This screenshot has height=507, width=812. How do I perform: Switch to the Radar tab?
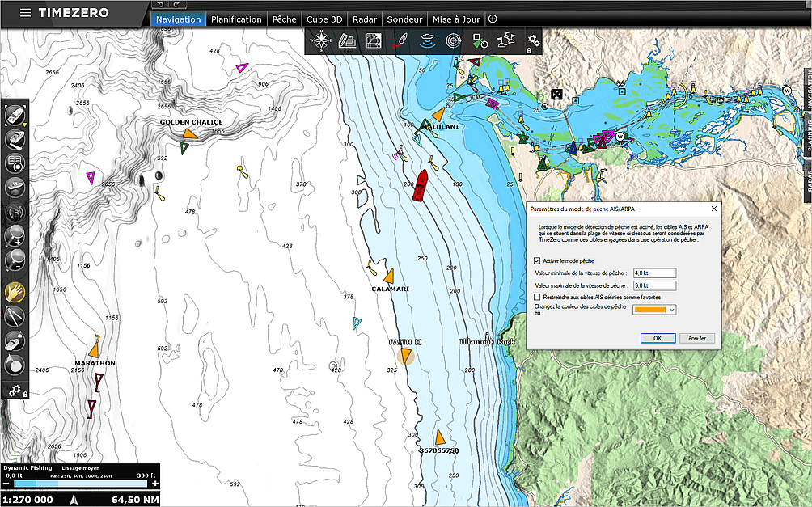365,19
